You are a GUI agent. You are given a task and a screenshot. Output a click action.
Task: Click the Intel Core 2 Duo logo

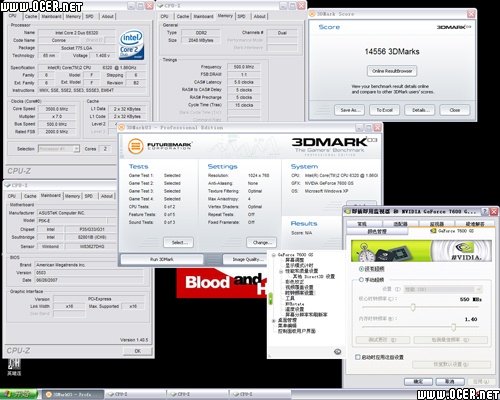coord(132,45)
